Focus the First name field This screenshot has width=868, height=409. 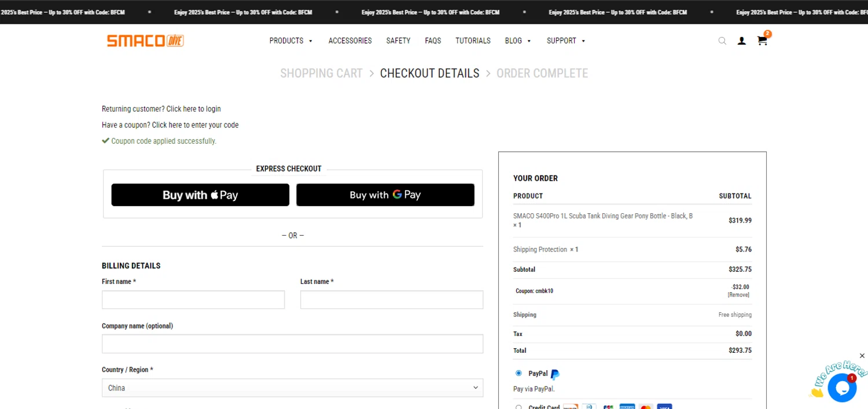click(193, 300)
